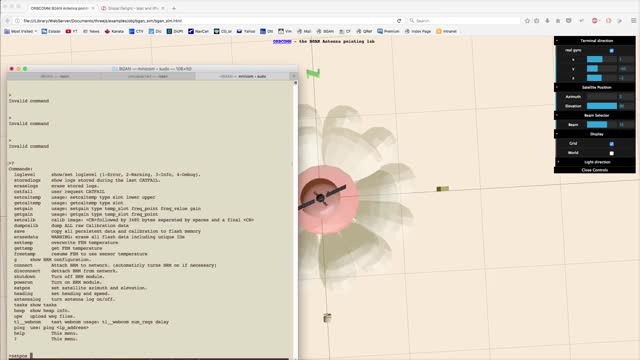Click the page info icon in address bar
640x360 pixels.
(x=17, y=21)
